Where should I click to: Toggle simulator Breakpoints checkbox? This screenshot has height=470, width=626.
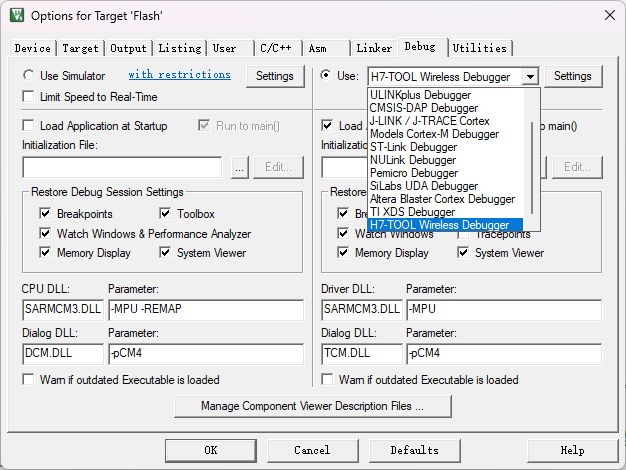(45, 214)
